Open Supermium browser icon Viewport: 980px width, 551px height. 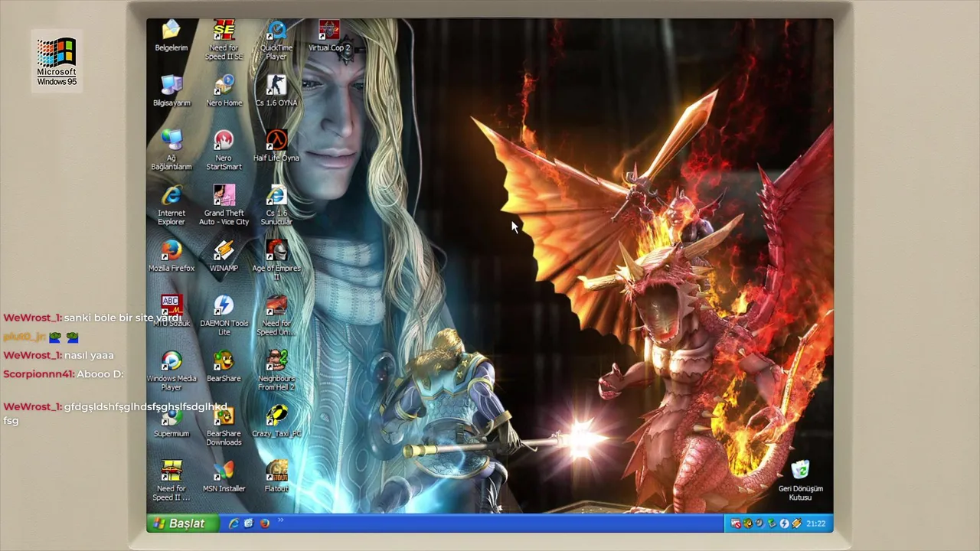pos(171,422)
